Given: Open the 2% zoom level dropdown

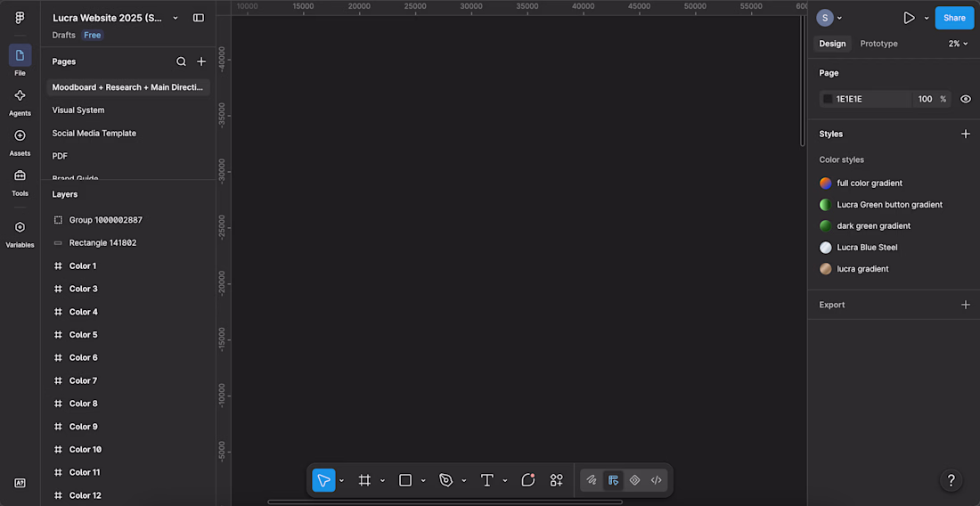Looking at the screenshot, I should [958, 44].
